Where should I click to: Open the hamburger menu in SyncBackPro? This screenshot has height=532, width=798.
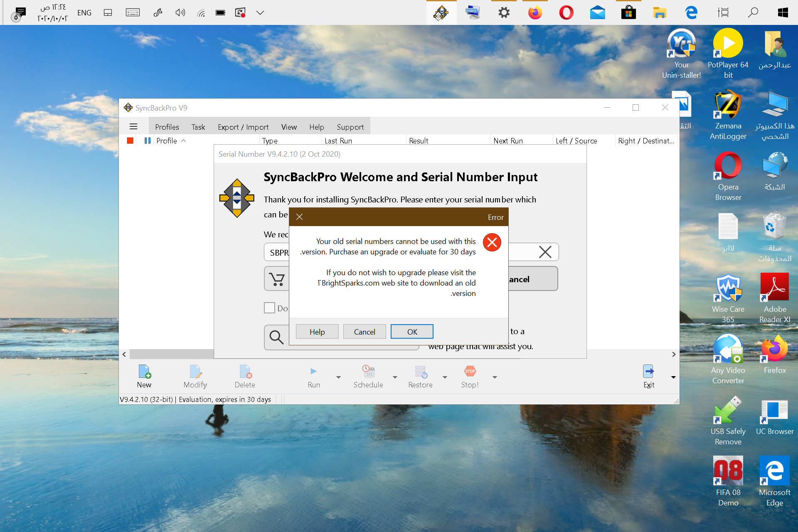(133, 126)
